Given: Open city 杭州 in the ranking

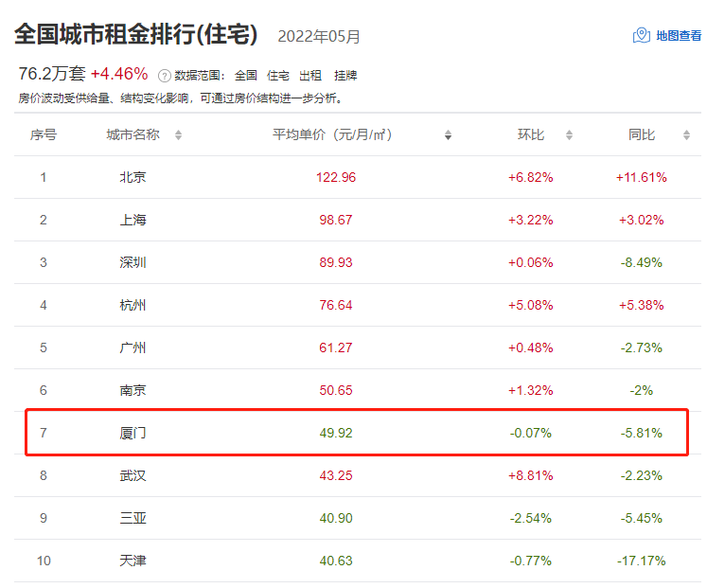Looking at the screenshot, I should [133, 305].
